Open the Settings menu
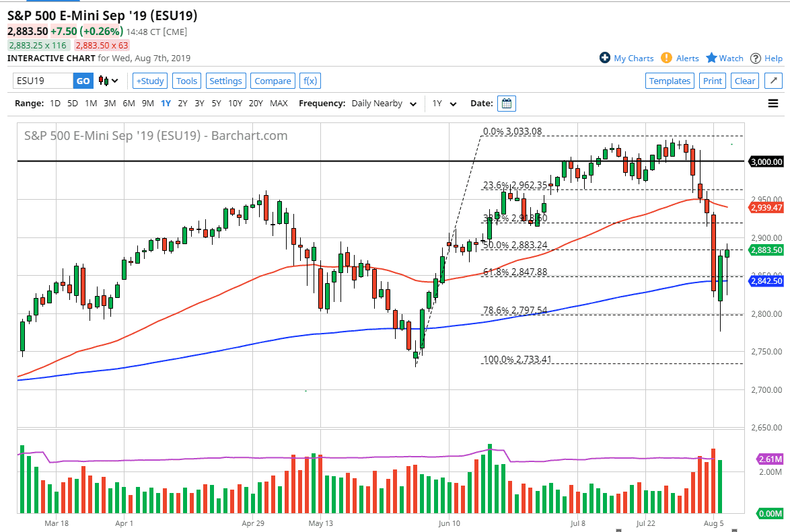This screenshot has height=532, width=790. (x=225, y=80)
